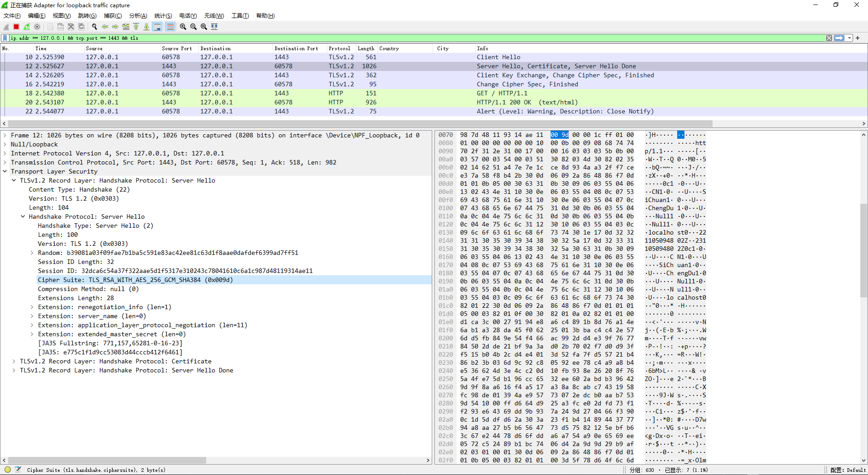Expand the Server Hello Done record layer
Image resolution: width=868 pixels, height=475 pixels.
click(14, 370)
